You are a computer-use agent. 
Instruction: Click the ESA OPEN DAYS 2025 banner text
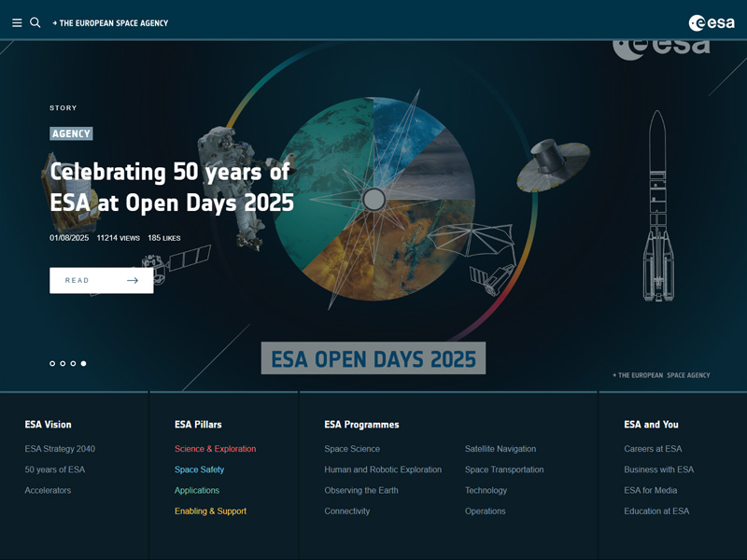pyautogui.click(x=373, y=357)
